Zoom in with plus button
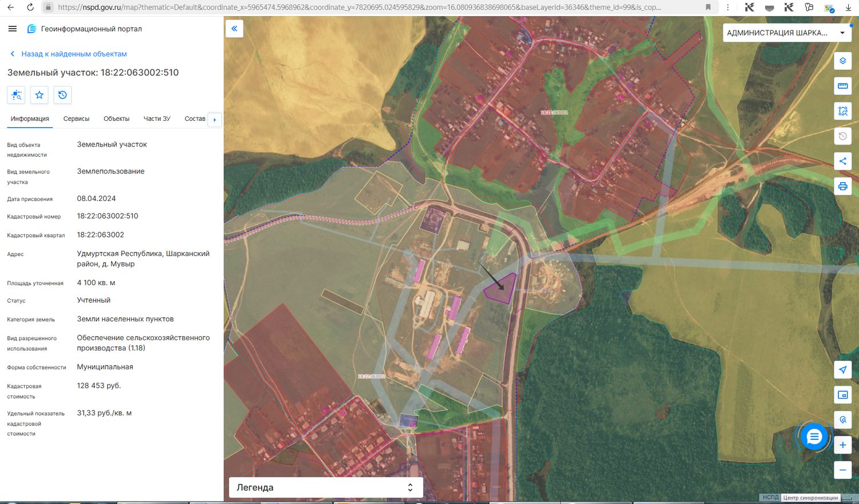This screenshot has height=504, width=859. click(842, 445)
